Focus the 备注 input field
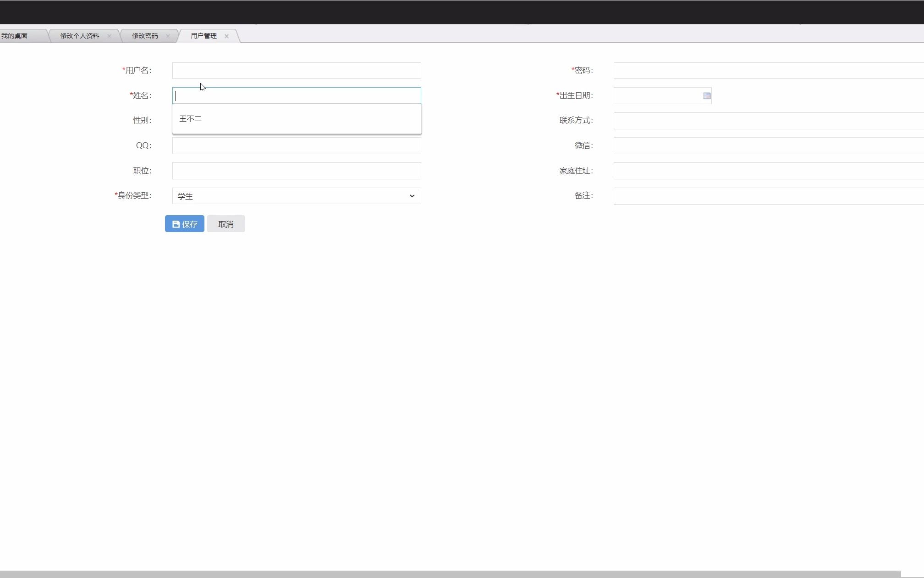 pyautogui.click(x=769, y=196)
